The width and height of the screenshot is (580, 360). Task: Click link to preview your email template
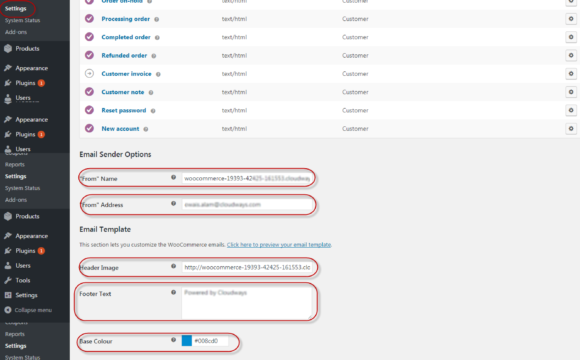click(x=279, y=245)
